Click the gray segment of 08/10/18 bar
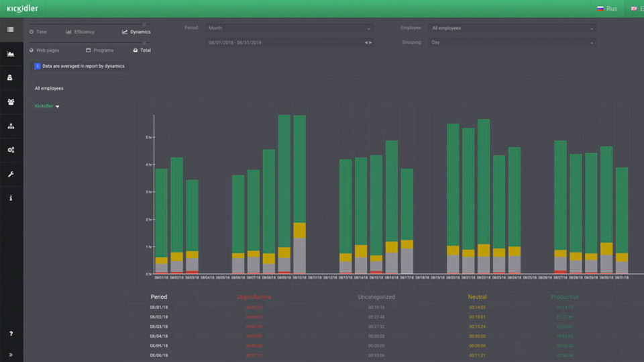This screenshot has height=362, width=644. coord(299,255)
